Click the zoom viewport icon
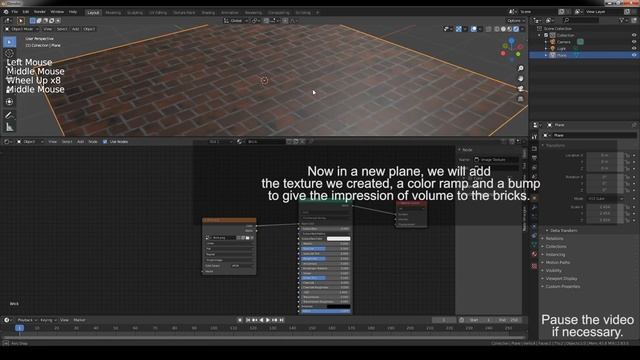 [x=520, y=69]
